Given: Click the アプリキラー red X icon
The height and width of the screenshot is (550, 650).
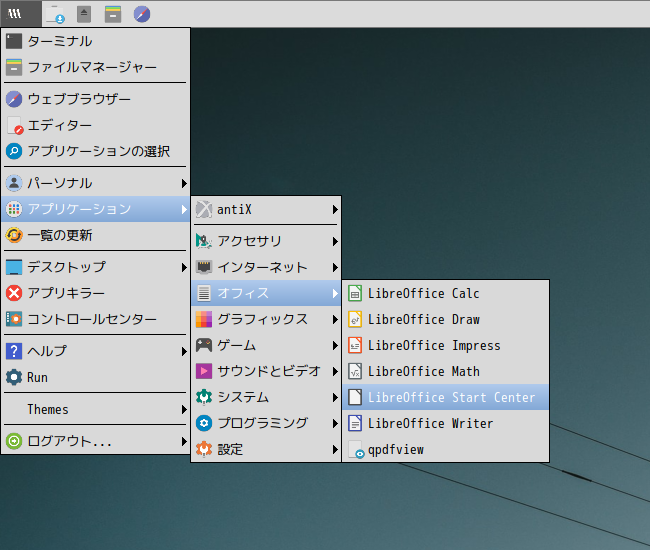Looking at the screenshot, I should (14, 293).
